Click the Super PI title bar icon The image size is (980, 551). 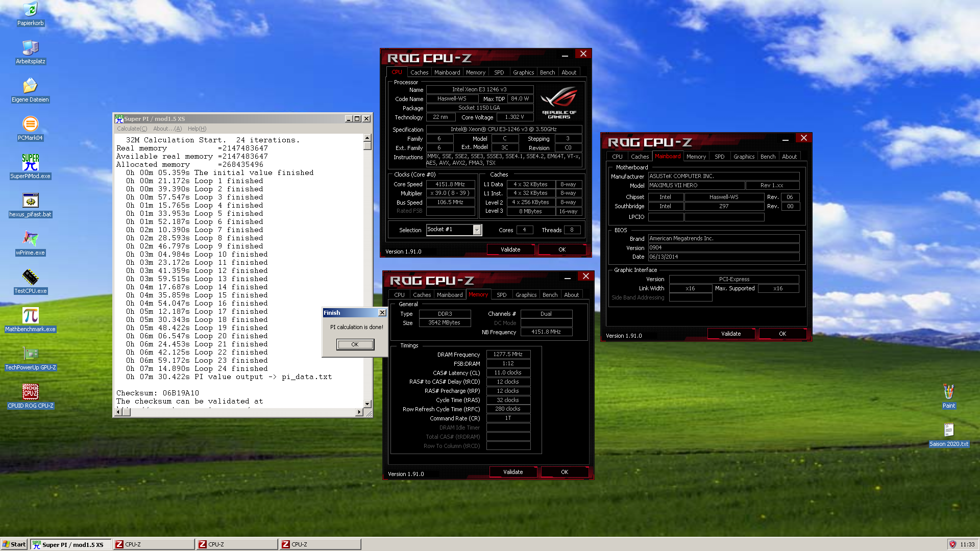(x=119, y=118)
